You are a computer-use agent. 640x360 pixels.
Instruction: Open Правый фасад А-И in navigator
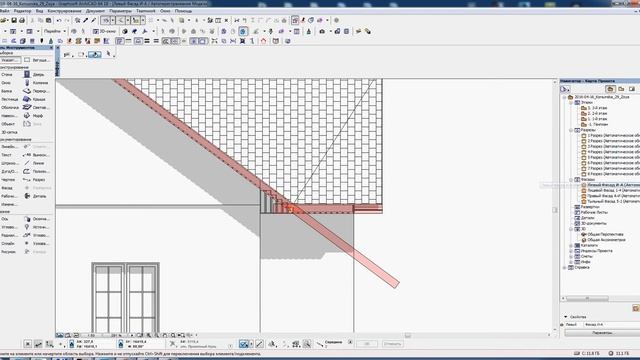coord(610,196)
